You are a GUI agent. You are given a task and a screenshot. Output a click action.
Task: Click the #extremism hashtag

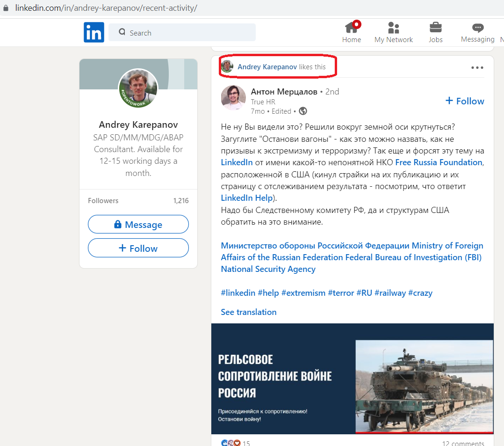click(303, 293)
